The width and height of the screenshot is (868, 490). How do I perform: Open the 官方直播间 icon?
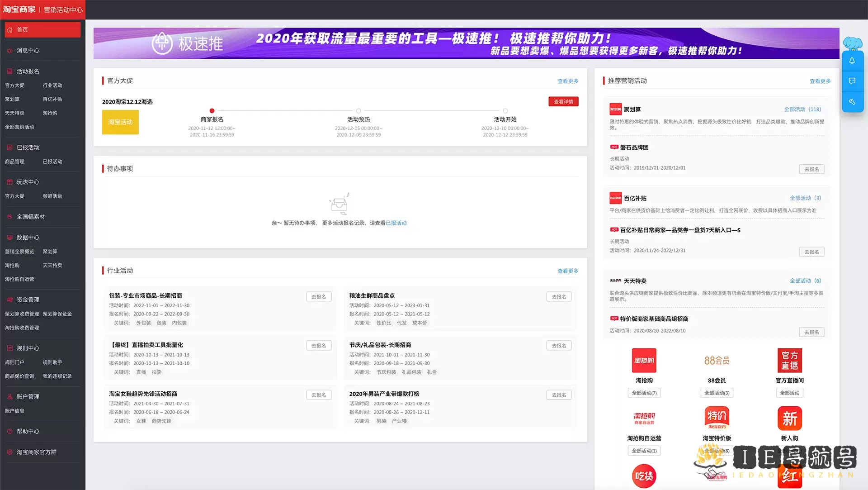pos(789,360)
